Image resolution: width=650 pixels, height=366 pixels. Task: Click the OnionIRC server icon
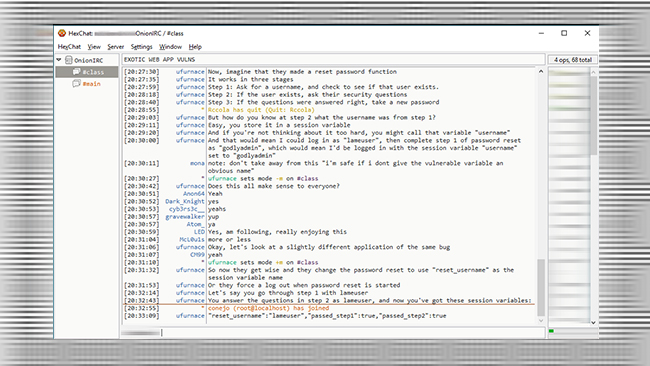[69, 60]
